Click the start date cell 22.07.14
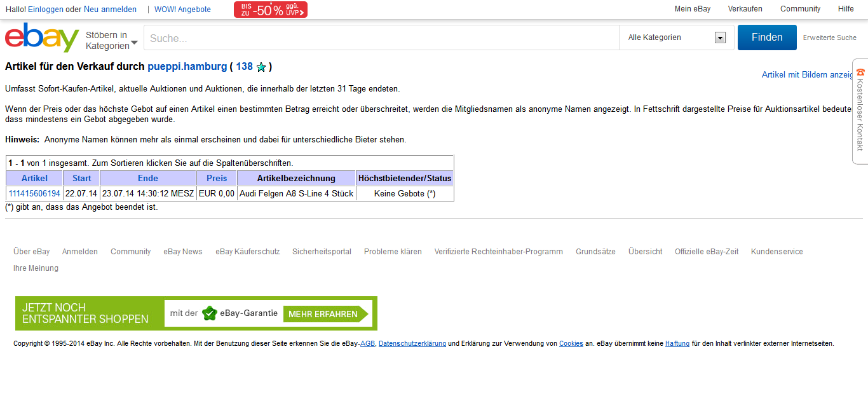The image size is (868, 403). [81, 193]
